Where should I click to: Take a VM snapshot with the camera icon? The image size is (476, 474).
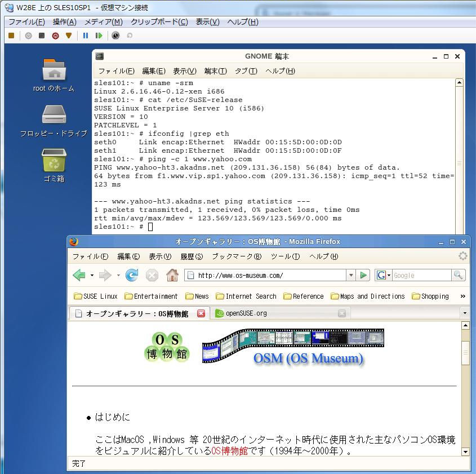(115, 36)
